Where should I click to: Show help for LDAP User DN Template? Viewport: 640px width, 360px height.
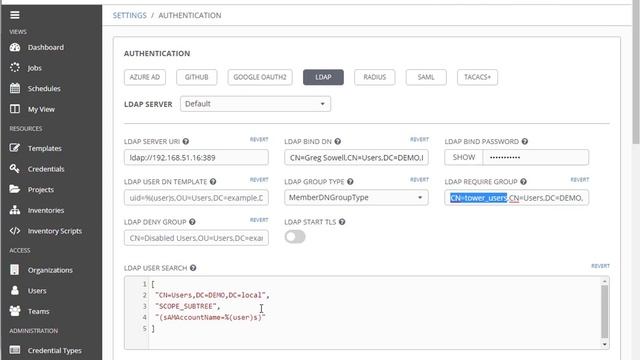pyautogui.click(x=213, y=182)
